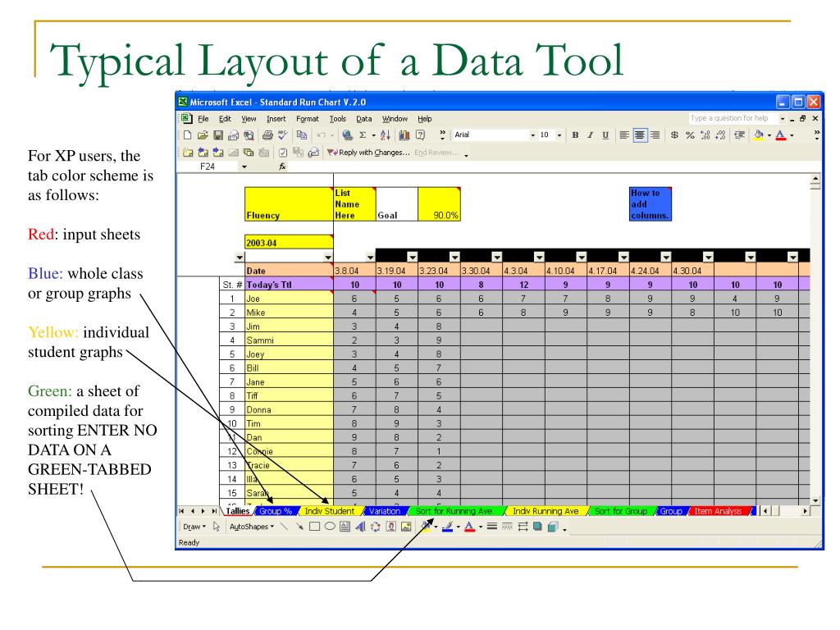Click the New workbook icon
Image resolution: width=840 pixels, height=630 pixels.
[x=187, y=135]
